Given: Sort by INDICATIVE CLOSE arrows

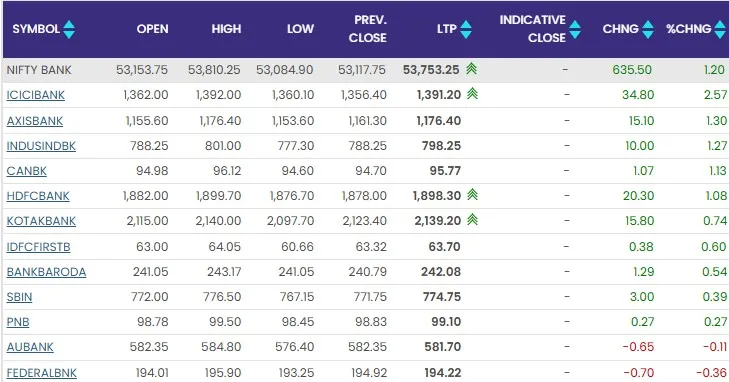Looking at the screenshot, I should pyautogui.click(x=575, y=29).
